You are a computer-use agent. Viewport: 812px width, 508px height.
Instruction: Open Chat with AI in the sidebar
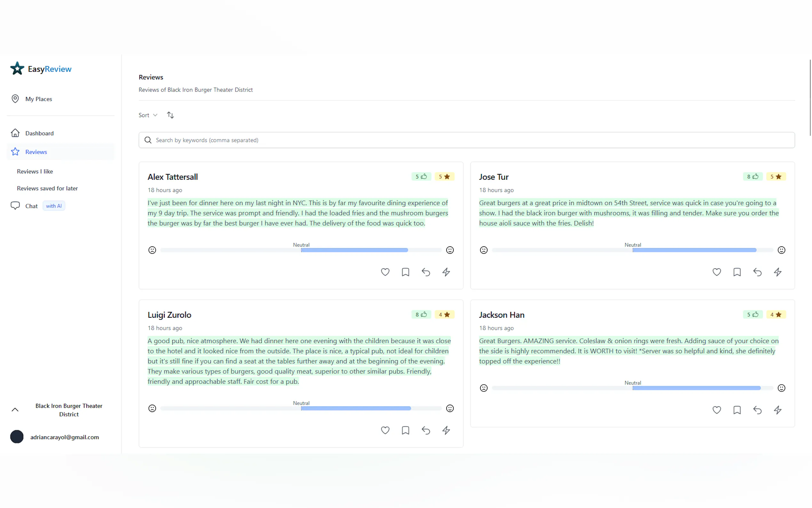[x=32, y=206]
